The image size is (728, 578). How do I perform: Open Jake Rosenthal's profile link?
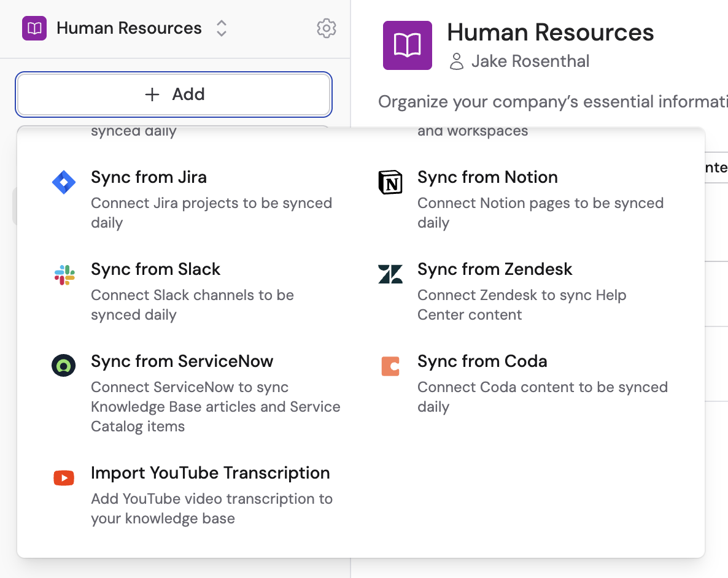530,61
